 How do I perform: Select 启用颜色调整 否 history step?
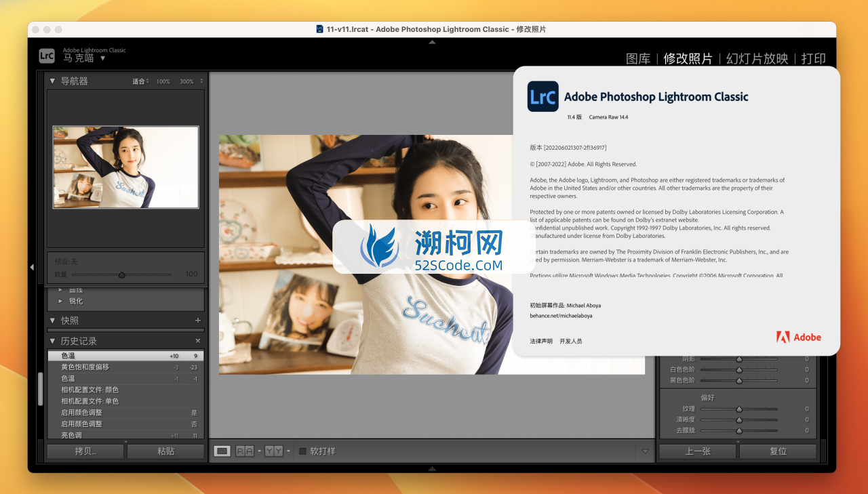click(125, 424)
